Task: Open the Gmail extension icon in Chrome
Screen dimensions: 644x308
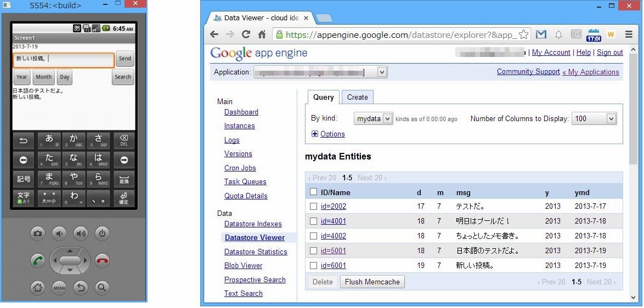Action: click(541, 35)
